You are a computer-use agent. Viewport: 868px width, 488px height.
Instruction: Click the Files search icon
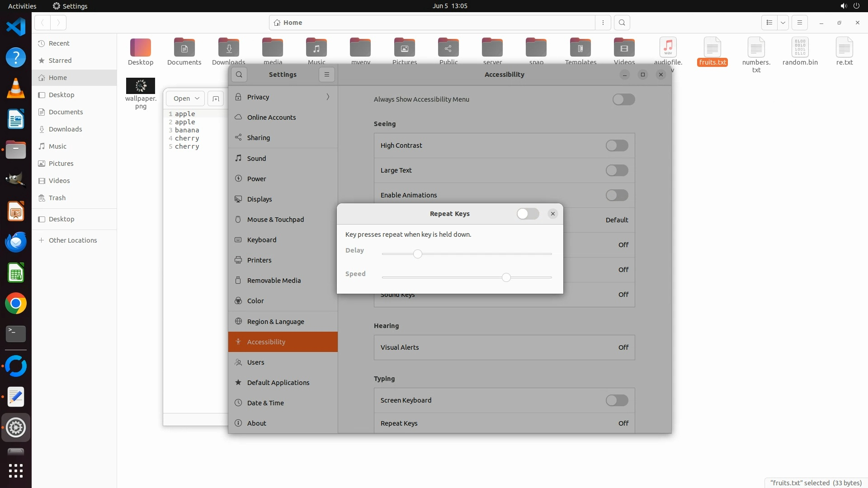tap(622, 23)
